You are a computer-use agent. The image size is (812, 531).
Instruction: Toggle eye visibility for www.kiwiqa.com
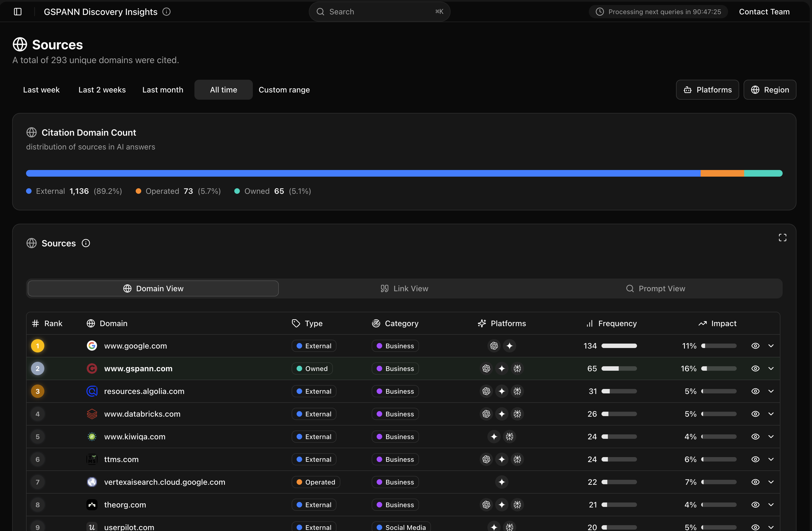click(x=755, y=437)
